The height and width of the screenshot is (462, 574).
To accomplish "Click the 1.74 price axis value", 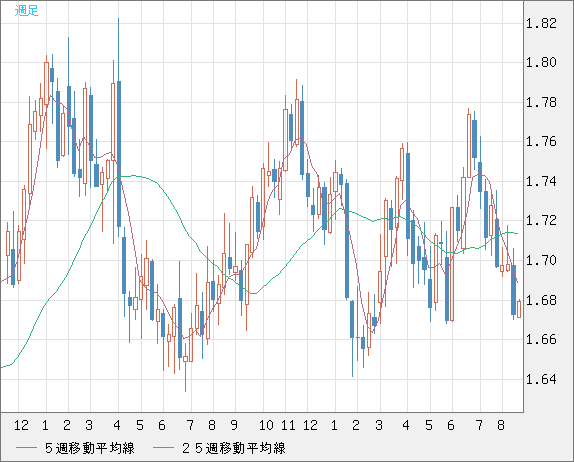I will pyautogui.click(x=541, y=181).
